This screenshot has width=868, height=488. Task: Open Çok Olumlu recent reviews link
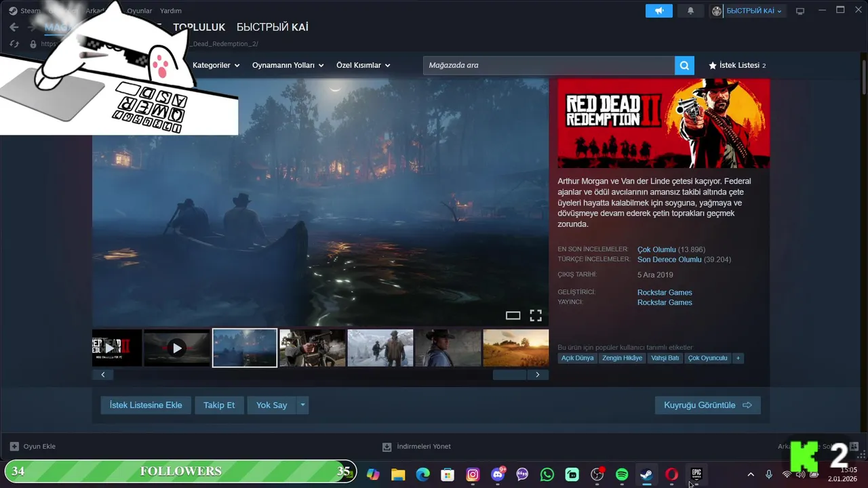coord(656,250)
